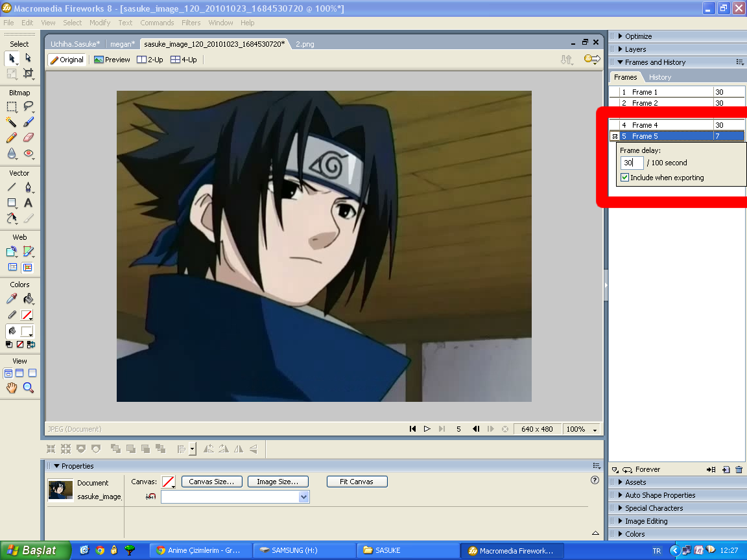Viewport: 747px width, 560px height.
Task: Select the Pen tool
Action: pos(28,187)
